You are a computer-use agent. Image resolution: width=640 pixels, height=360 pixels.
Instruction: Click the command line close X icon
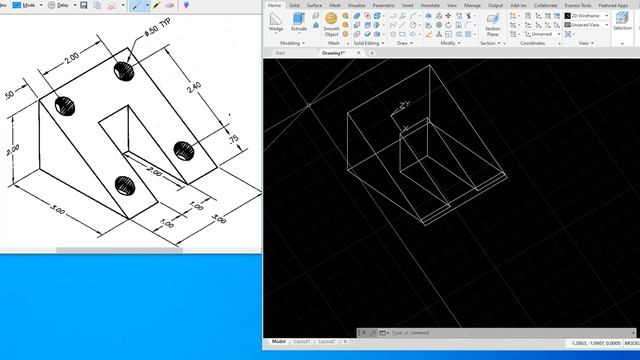coord(363,333)
